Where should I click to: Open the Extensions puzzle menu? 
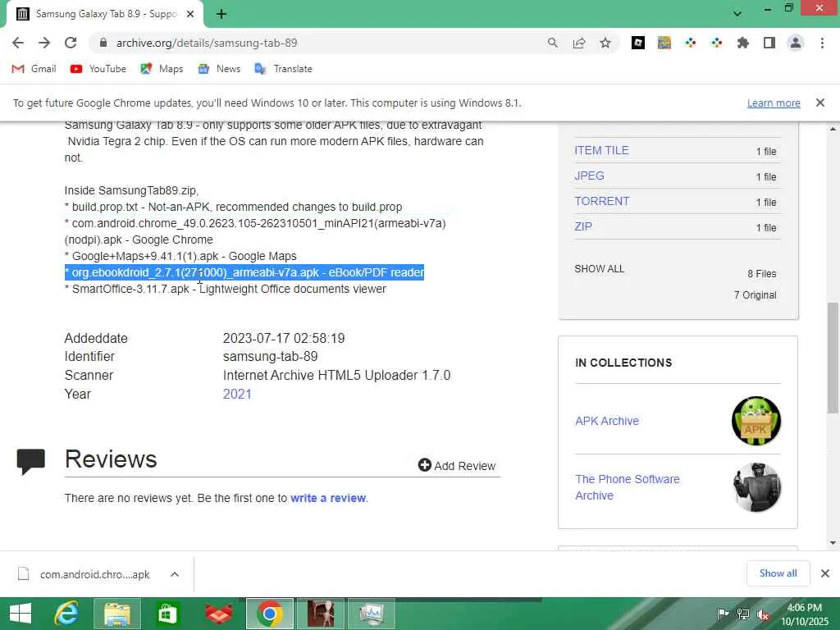point(743,43)
